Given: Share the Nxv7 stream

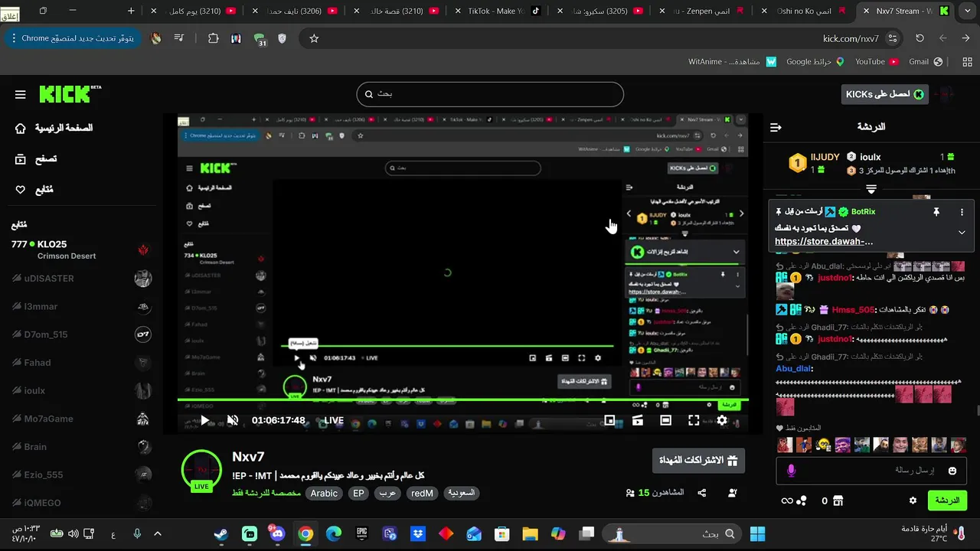Looking at the screenshot, I should (701, 494).
